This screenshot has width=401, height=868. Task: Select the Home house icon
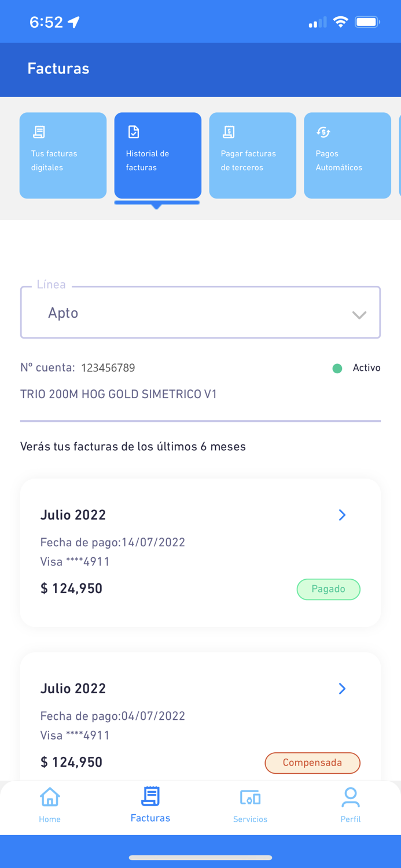coord(50,797)
